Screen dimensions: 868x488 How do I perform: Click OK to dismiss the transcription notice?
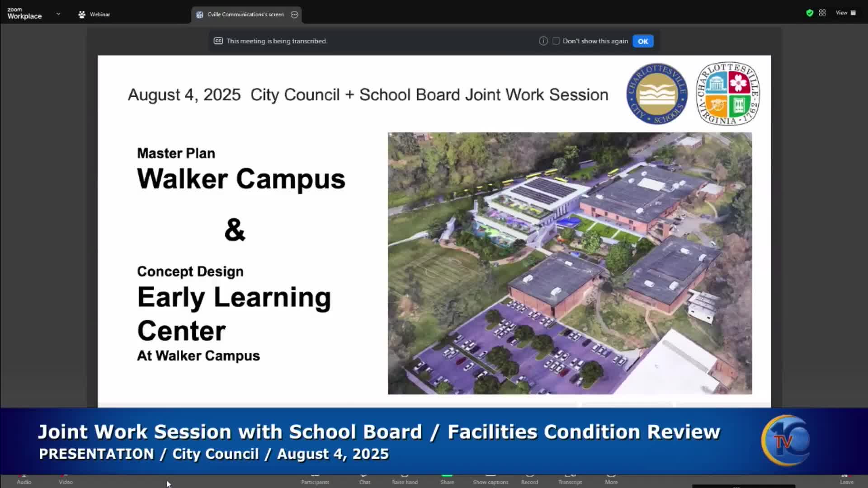[x=642, y=41]
